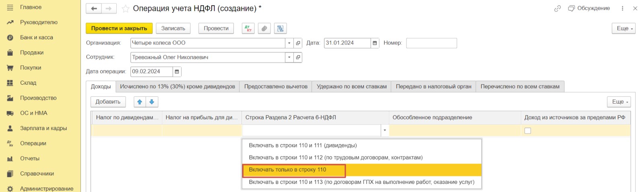
Task: Click the link chain icon at top right
Action: [557, 8]
